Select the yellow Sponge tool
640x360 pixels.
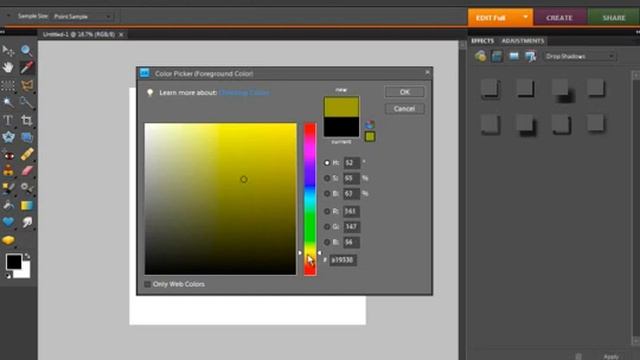click(8, 240)
